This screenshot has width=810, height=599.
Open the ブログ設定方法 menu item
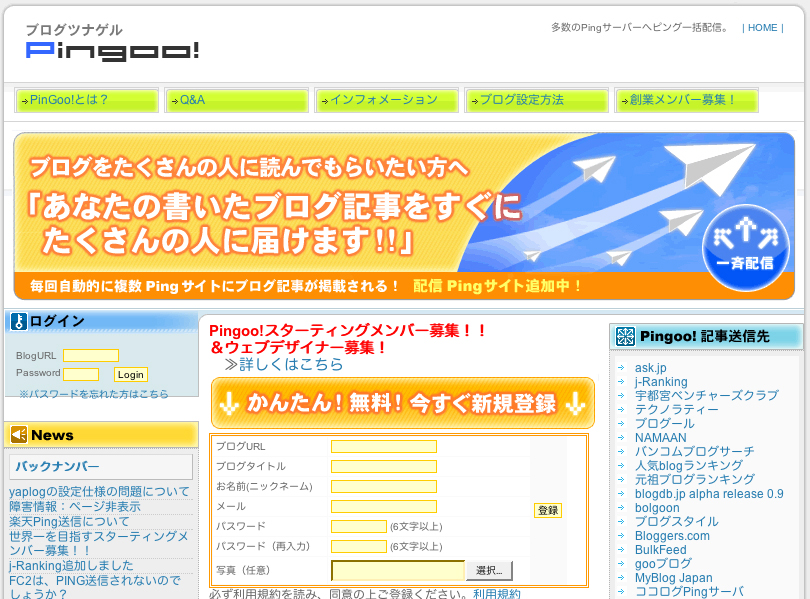click(537, 100)
